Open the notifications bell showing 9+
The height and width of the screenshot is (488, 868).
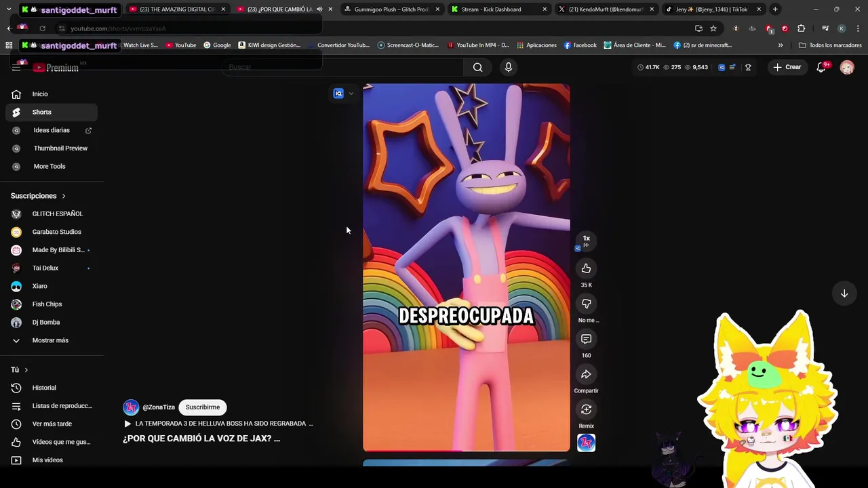822,67
